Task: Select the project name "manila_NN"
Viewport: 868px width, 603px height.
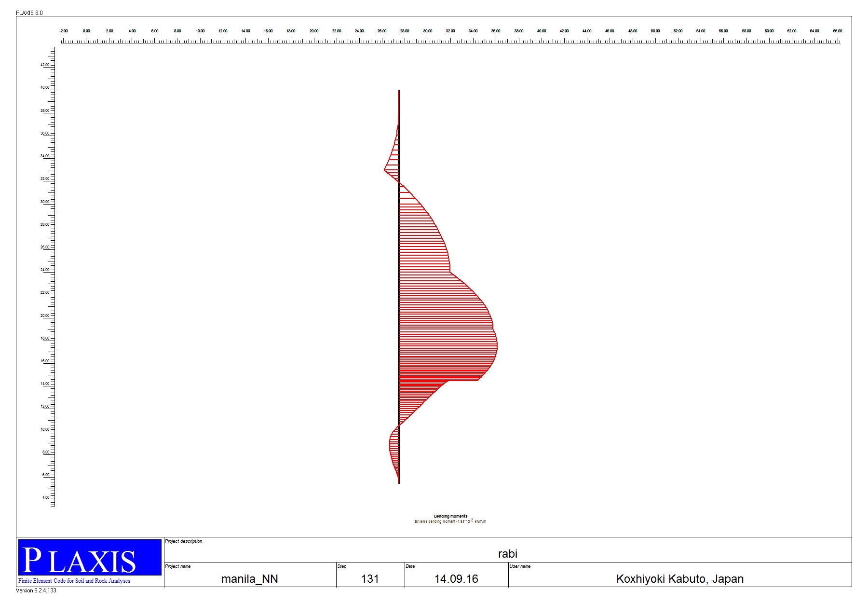Action: (250, 579)
